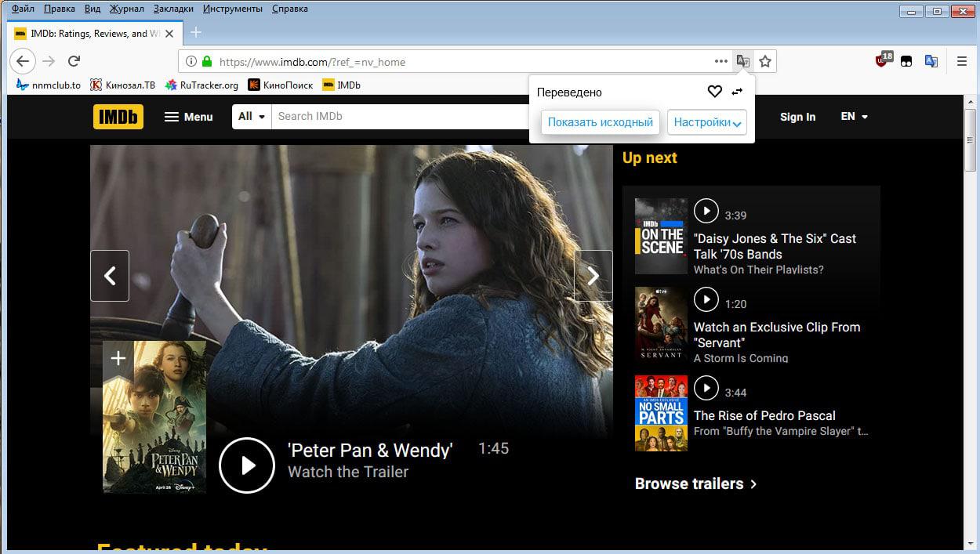Open the Закладки menu
The height and width of the screenshot is (554, 980).
pyautogui.click(x=175, y=9)
